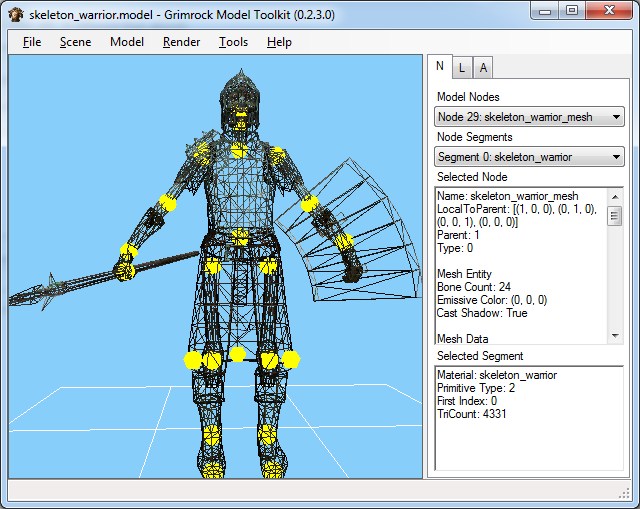Click the Grimrock app icon in title bar
The width and height of the screenshot is (640, 509).
coord(16,15)
